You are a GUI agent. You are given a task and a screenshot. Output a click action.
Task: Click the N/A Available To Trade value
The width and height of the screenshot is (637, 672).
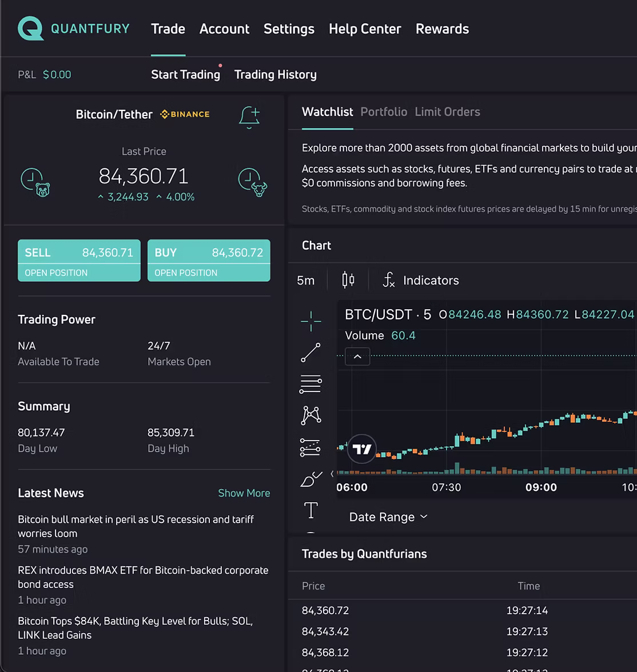click(27, 346)
